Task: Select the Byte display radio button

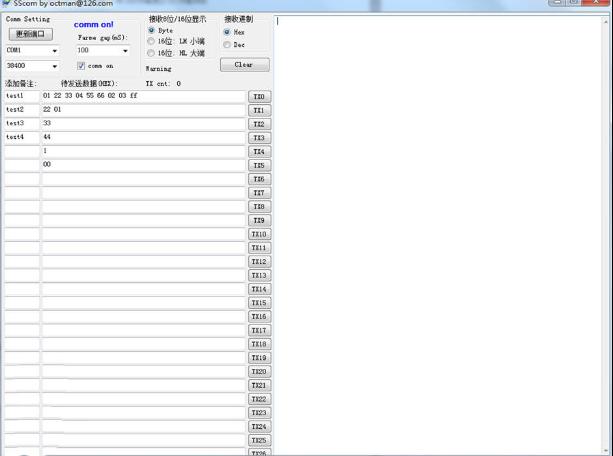Action: [152, 31]
